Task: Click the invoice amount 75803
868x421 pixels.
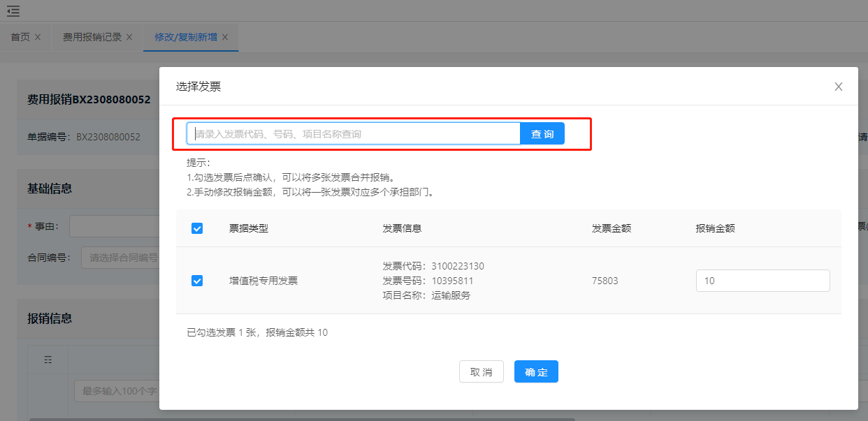Action: tap(605, 281)
